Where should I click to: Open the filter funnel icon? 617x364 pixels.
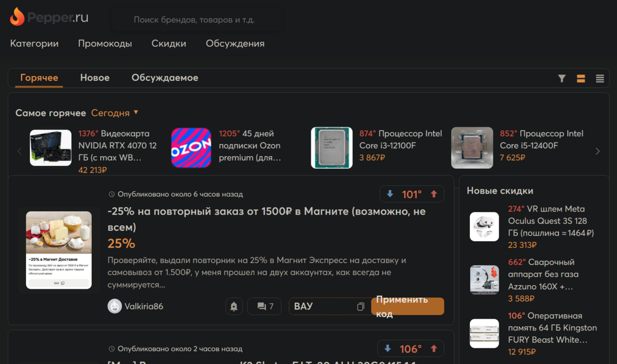click(x=562, y=79)
